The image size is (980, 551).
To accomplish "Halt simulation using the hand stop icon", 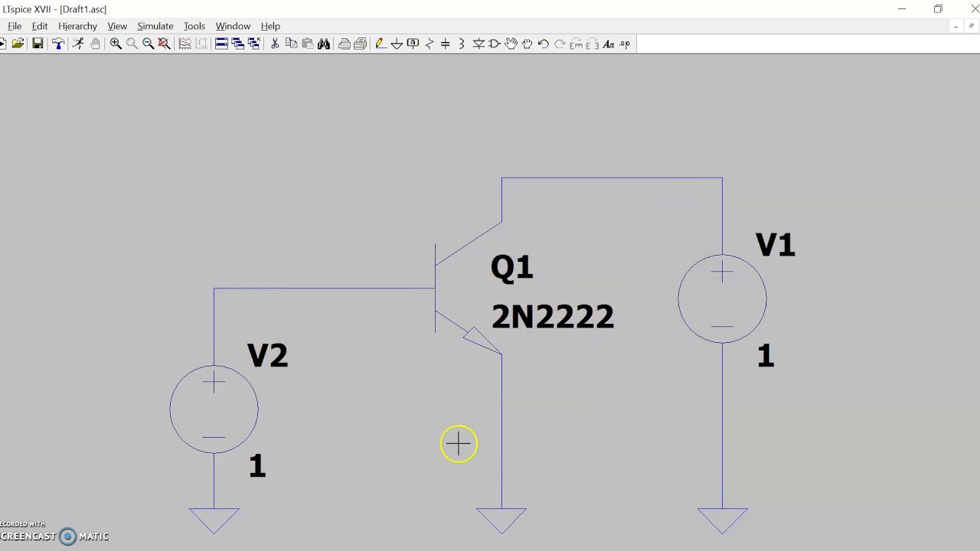I will (95, 44).
